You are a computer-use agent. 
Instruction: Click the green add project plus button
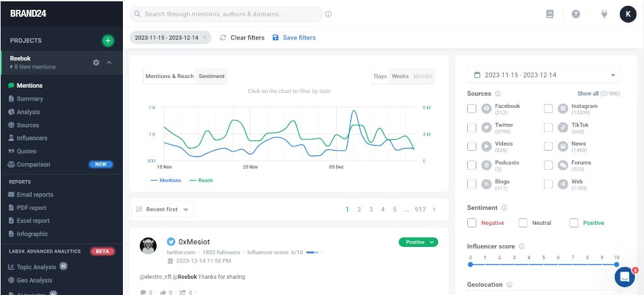click(x=108, y=41)
